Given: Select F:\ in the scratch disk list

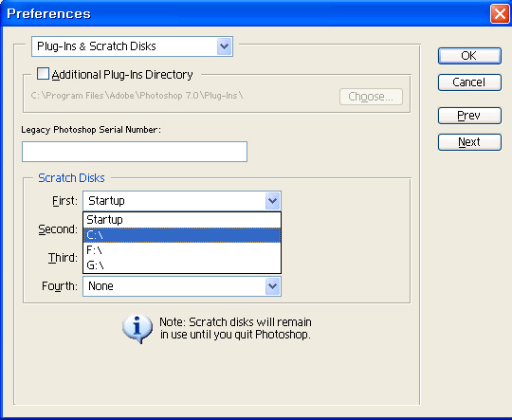Looking at the screenshot, I should click(x=182, y=250).
